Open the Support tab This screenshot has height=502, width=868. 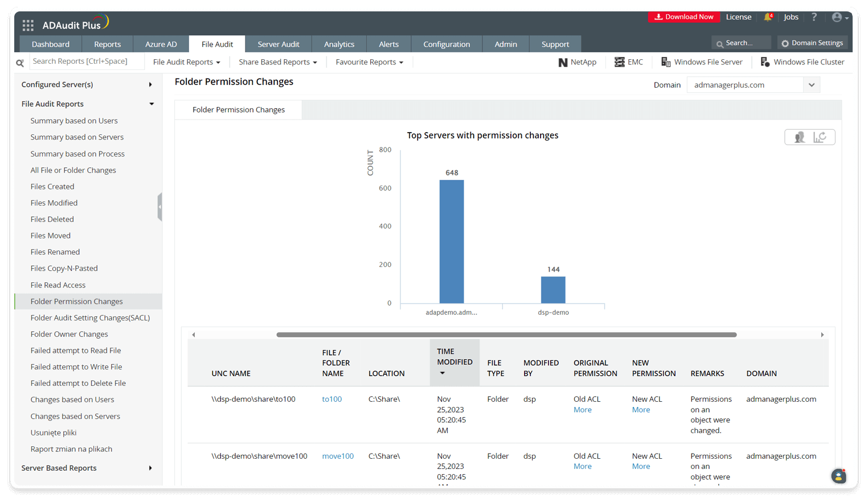(555, 44)
